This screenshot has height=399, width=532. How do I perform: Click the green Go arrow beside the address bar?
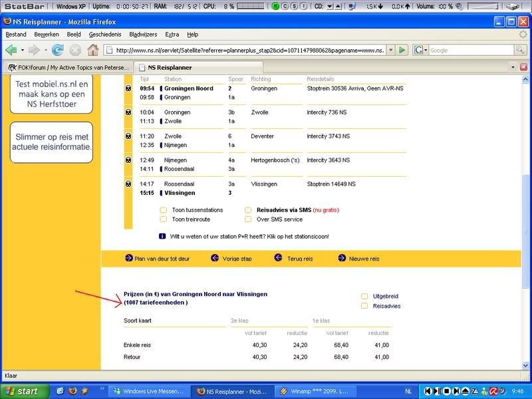coord(402,51)
